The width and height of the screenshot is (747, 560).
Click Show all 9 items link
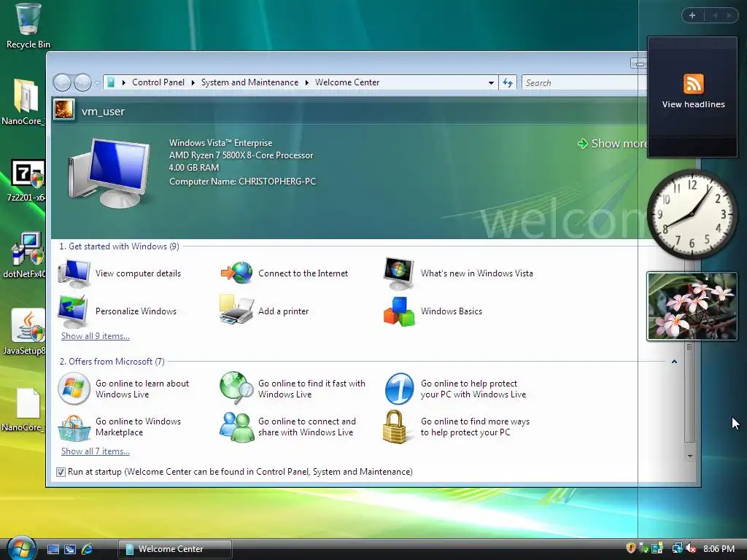pyautogui.click(x=96, y=335)
